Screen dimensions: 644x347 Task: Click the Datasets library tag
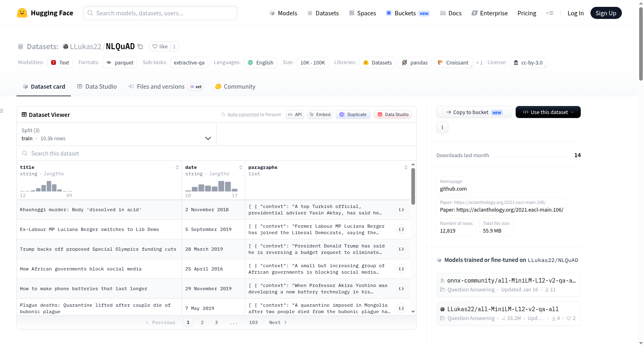coord(377,62)
